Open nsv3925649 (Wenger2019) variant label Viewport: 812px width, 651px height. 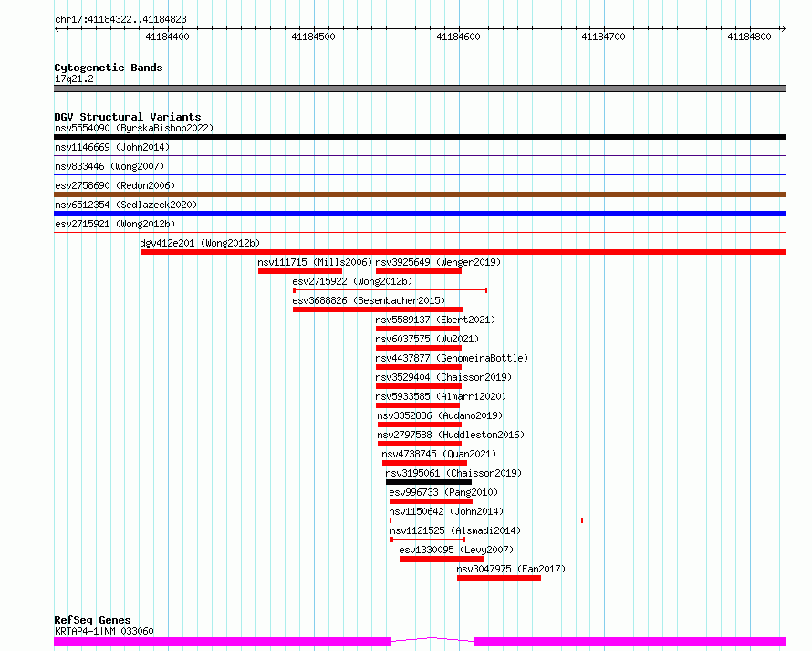(x=438, y=262)
